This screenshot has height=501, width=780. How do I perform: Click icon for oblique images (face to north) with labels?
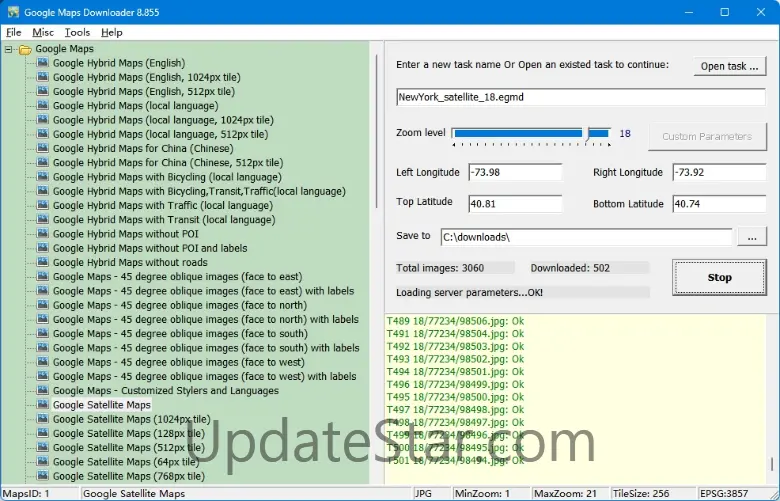pos(43,319)
